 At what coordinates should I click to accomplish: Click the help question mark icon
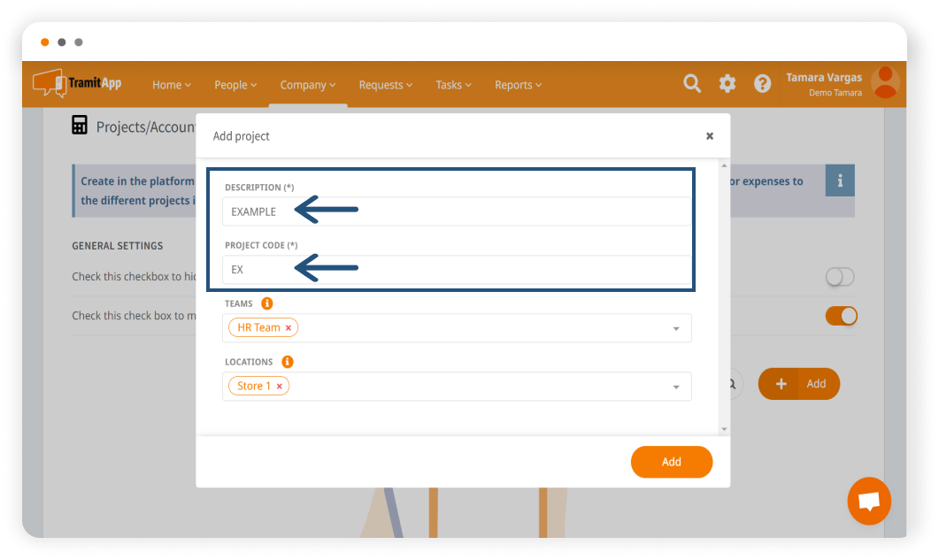(x=762, y=83)
